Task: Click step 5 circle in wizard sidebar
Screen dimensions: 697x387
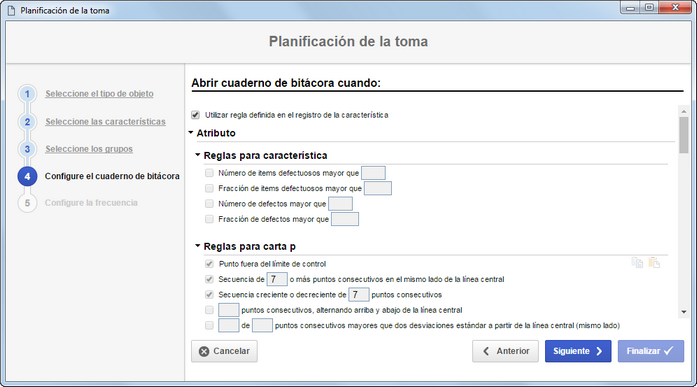Action: (x=27, y=203)
